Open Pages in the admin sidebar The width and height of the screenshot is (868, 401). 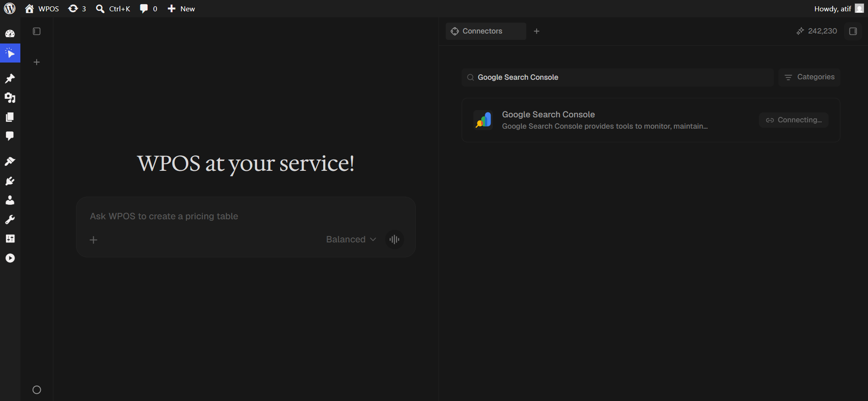[x=10, y=117]
